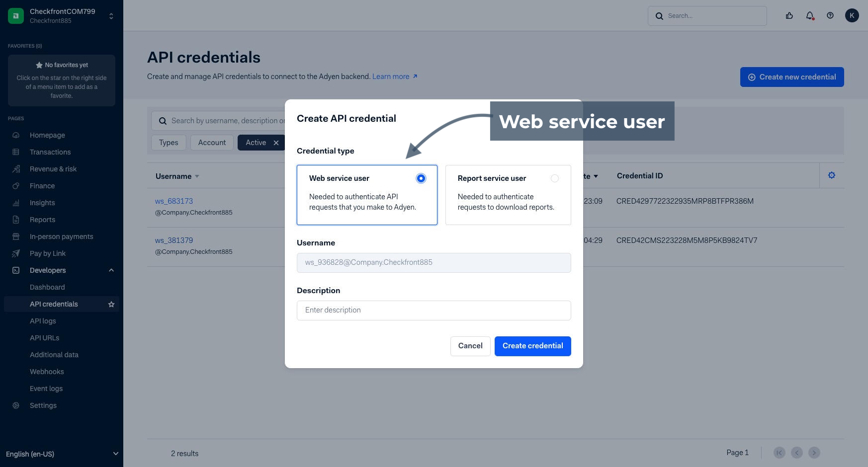The image size is (868, 467).
Task: Click the credentials search box
Action: click(219, 121)
